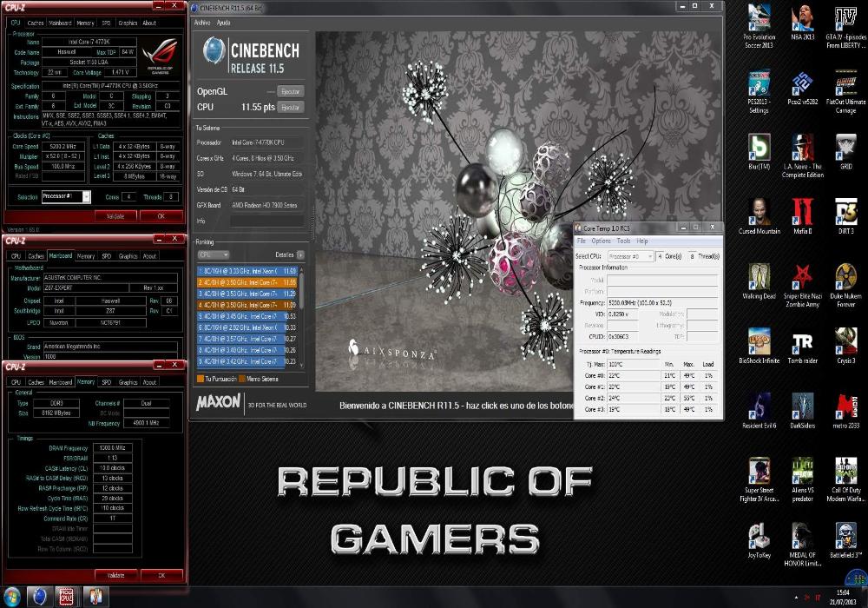Open the CPU ranking dropdown in Cinebench
This screenshot has height=608, width=868.
click(x=214, y=254)
